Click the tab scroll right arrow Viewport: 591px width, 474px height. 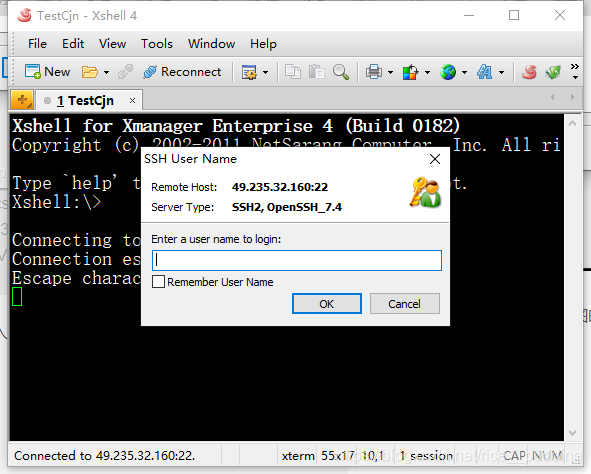572,97
